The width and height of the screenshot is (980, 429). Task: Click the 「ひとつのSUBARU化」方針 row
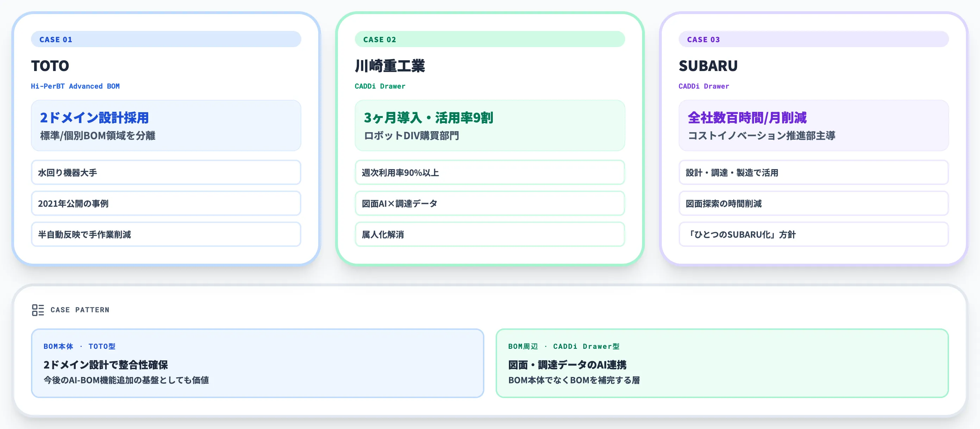coord(813,235)
